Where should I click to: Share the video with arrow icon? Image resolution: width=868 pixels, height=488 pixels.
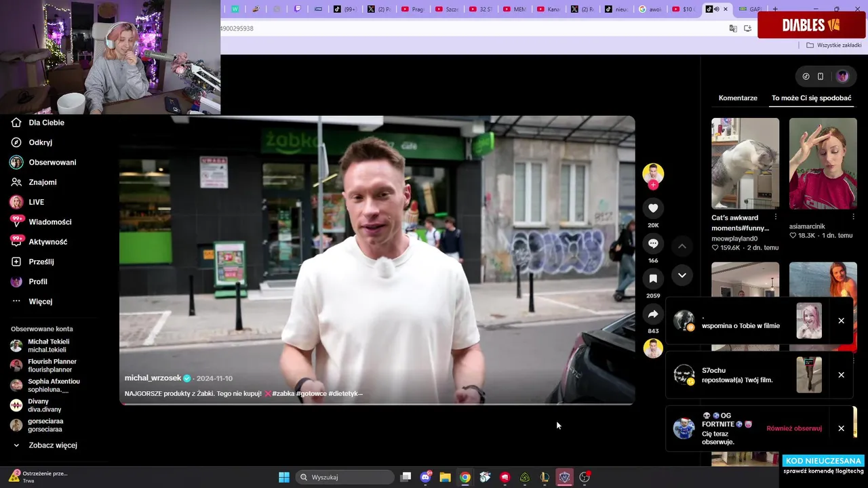pos(653,314)
